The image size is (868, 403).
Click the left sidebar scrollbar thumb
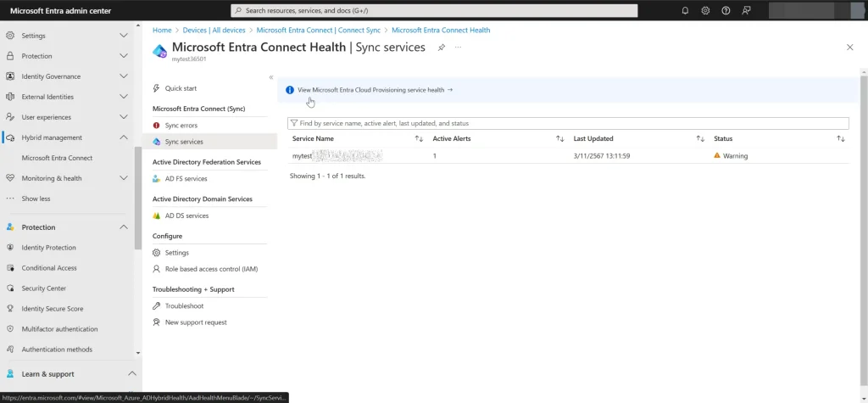click(138, 198)
